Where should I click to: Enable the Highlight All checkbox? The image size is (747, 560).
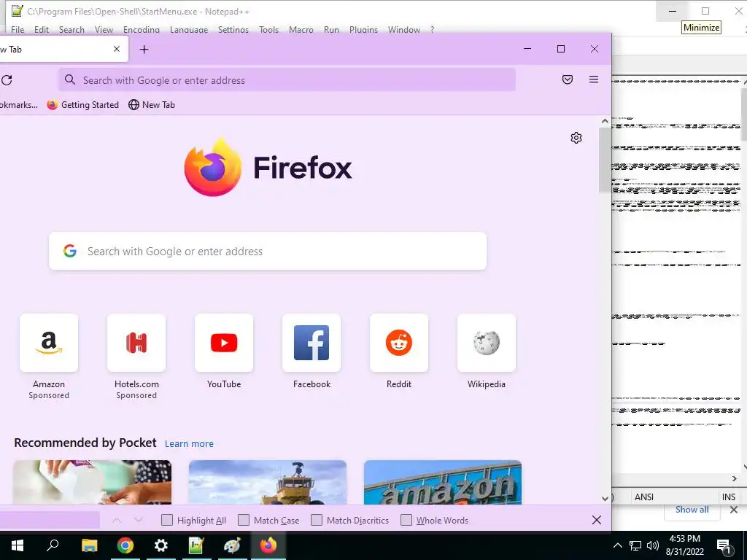click(167, 520)
